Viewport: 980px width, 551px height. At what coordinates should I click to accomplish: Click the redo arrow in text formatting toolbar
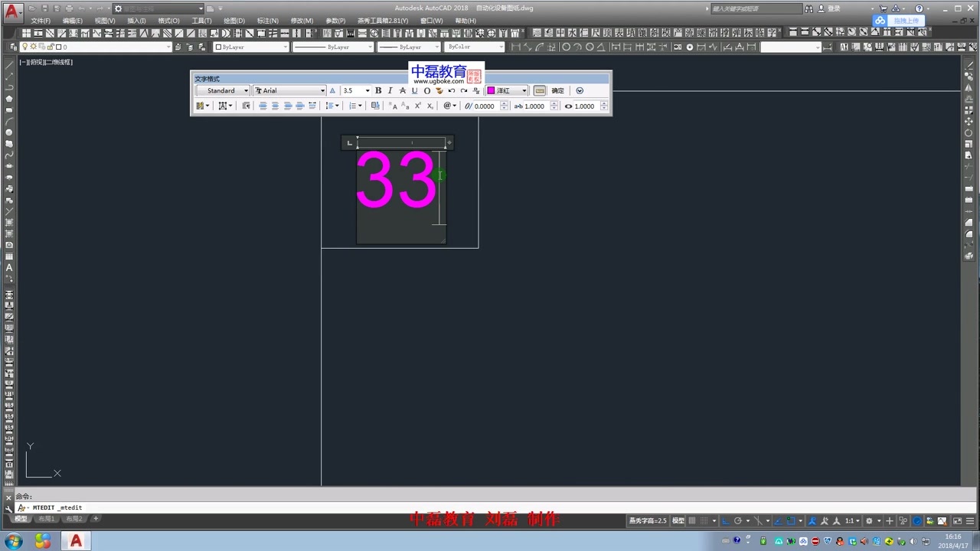coord(464,90)
